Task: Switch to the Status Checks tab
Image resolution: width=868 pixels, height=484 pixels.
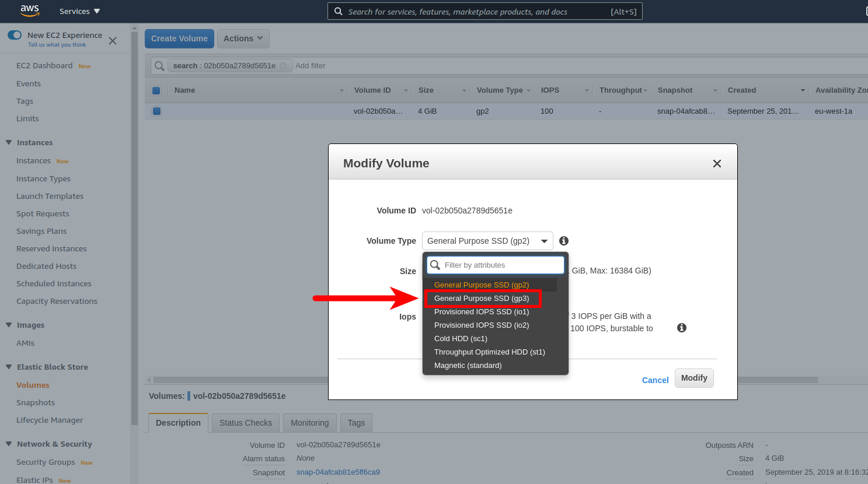Action: [x=245, y=423]
